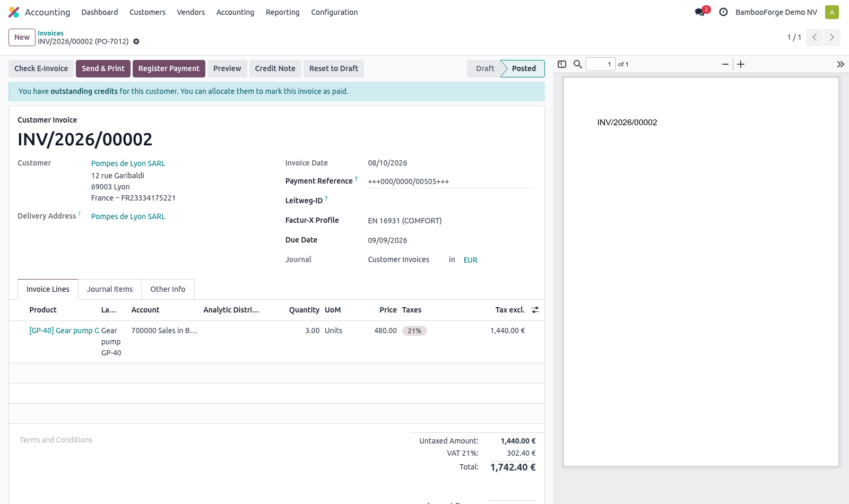Screen dimensions: 849x504
Task: Click the 21% tax tag
Action: tap(414, 331)
